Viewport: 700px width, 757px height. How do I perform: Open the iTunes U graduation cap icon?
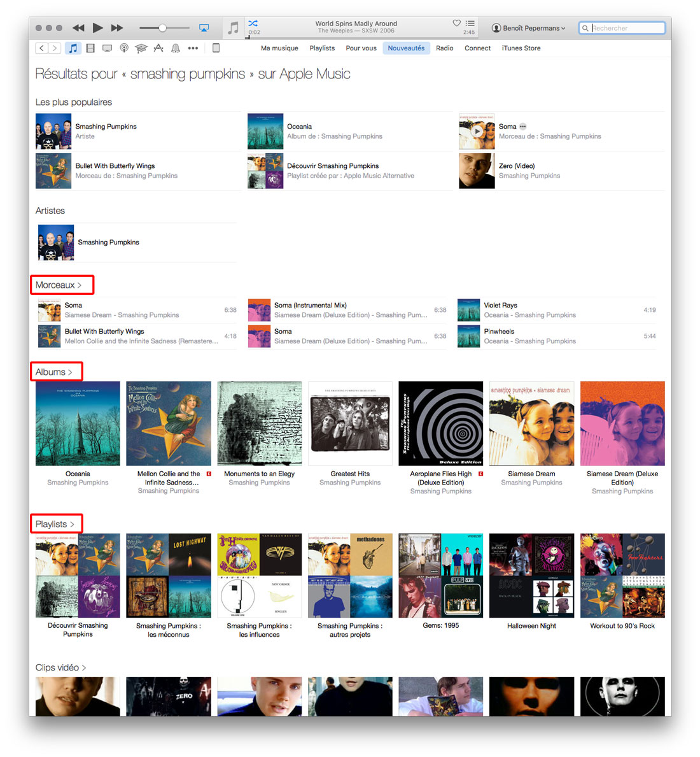click(x=141, y=48)
